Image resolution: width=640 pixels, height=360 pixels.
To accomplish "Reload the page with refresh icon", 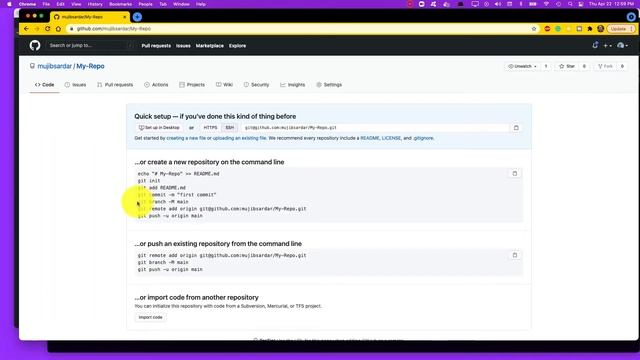I will 47,29.
